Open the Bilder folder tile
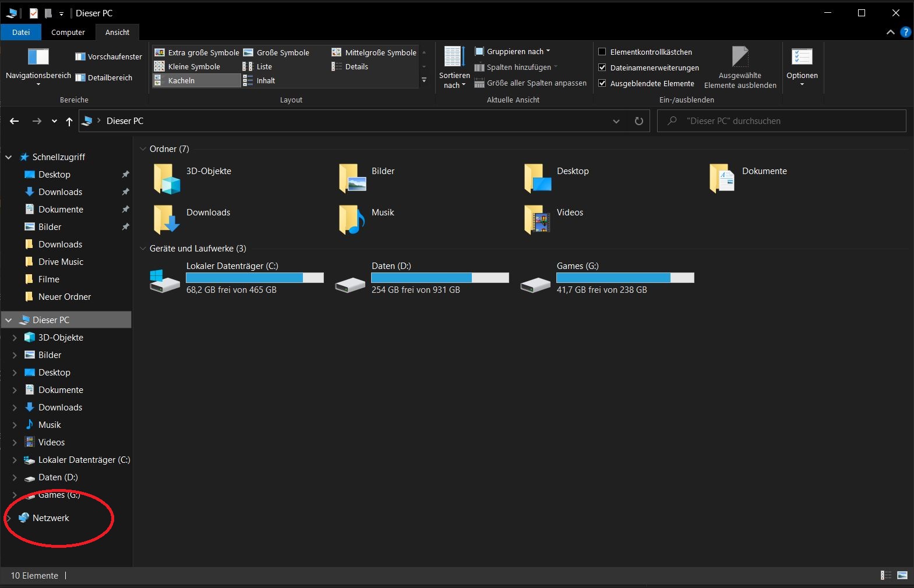The width and height of the screenshot is (914, 588). point(367,178)
